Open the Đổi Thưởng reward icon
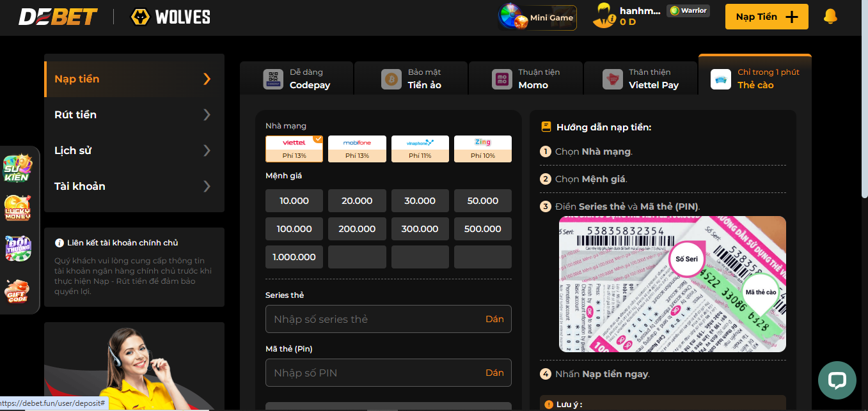This screenshot has height=411, width=868. 18,248
